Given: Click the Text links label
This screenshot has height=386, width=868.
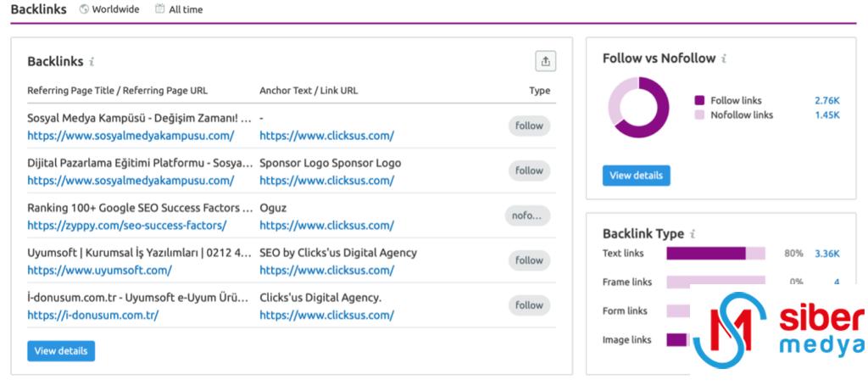Looking at the screenshot, I should [x=623, y=254].
